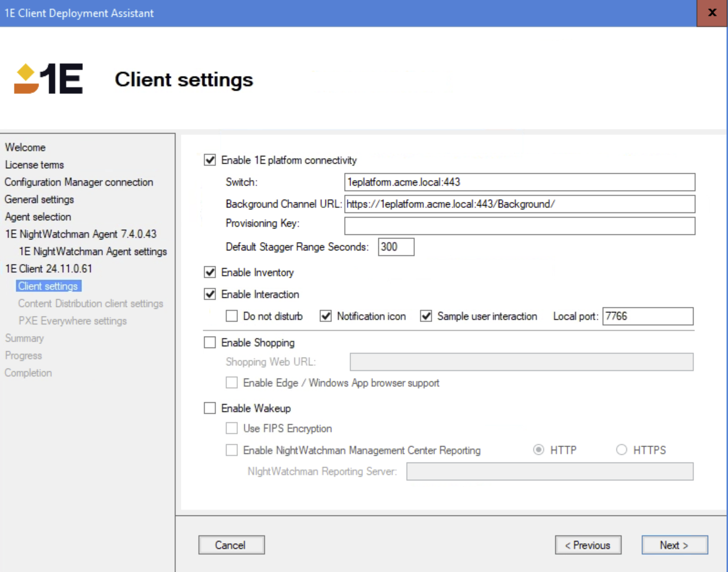Click the 'Provisioning Key:' label
This screenshot has width=728, height=572.
click(x=263, y=223)
